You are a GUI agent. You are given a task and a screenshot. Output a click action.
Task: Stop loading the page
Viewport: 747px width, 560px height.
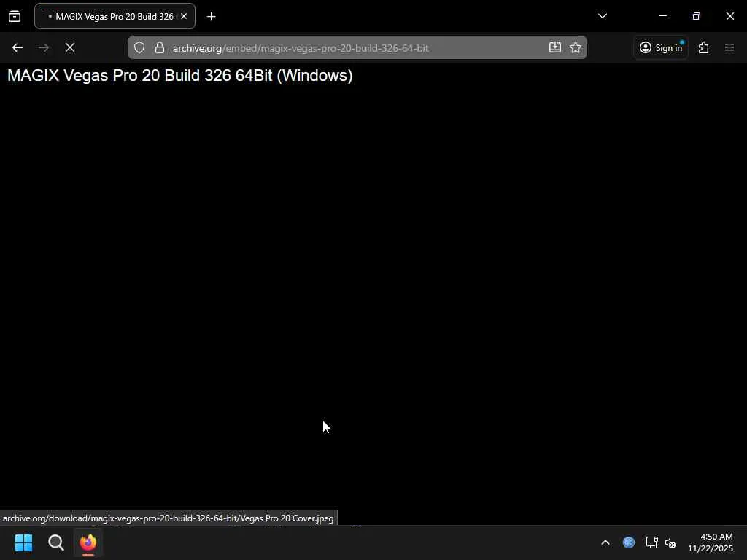tap(69, 47)
